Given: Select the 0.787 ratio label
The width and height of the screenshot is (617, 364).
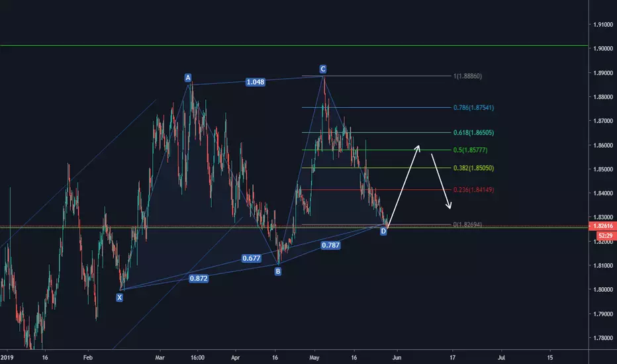Looking at the screenshot, I should (x=330, y=245).
